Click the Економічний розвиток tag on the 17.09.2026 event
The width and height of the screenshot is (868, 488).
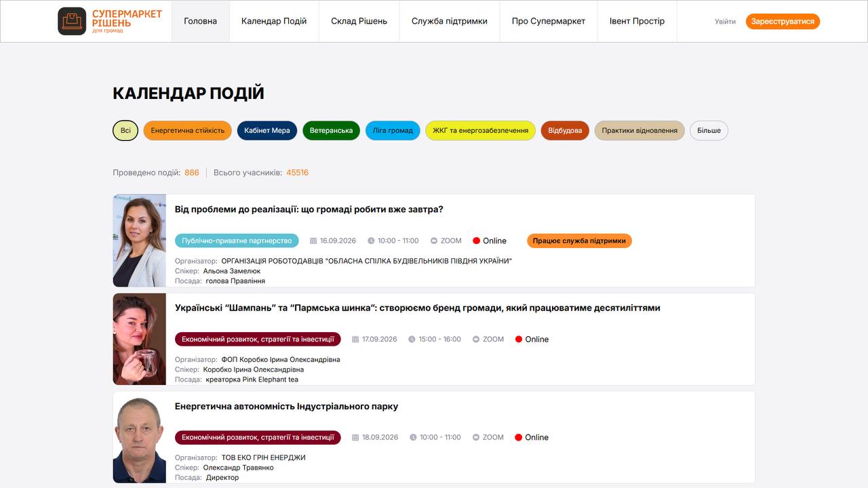pos(258,339)
